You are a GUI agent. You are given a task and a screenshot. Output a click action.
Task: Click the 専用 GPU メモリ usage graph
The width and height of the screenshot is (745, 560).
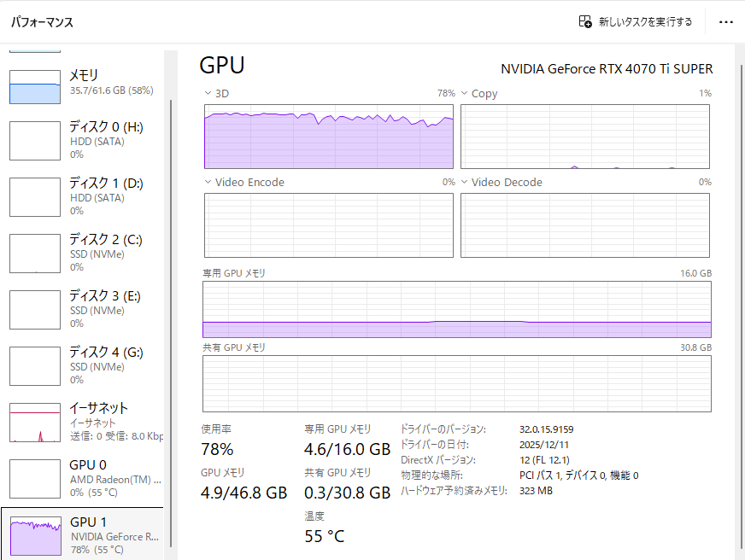[456, 309]
